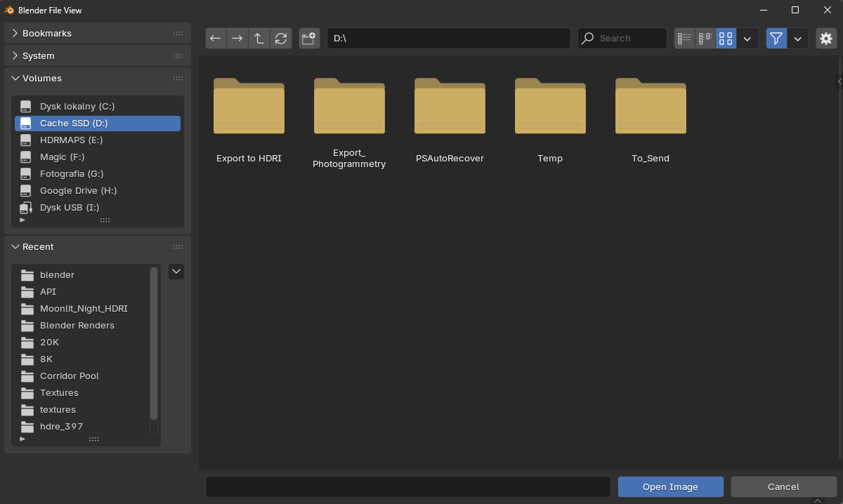Image resolution: width=843 pixels, height=504 pixels.
Task: Open recent folder Moonlit_Night_HDRI
Action: pos(81,308)
